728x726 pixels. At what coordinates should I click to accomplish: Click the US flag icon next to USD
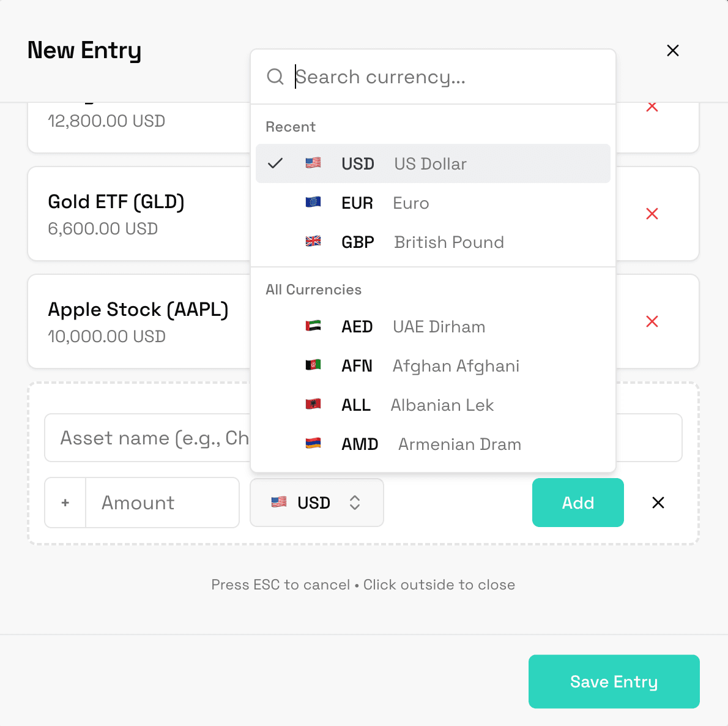(313, 163)
